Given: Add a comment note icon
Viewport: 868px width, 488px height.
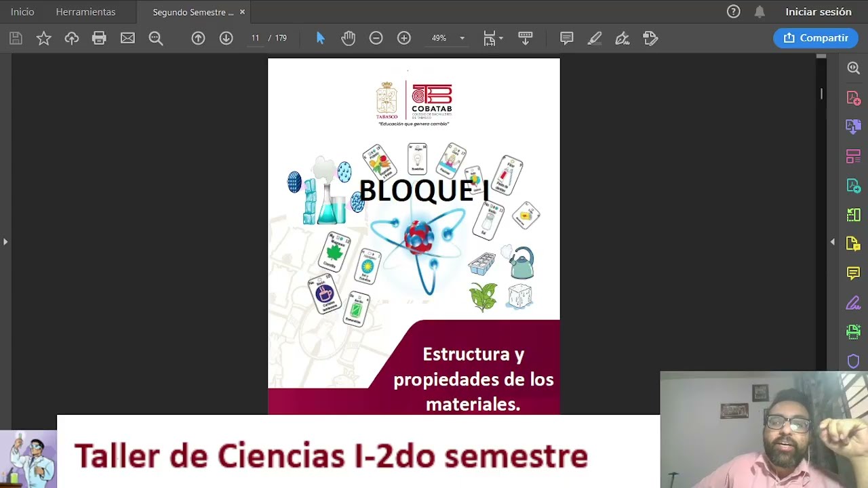Looking at the screenshot, I should pyautogui.click(x=567, y=38).
